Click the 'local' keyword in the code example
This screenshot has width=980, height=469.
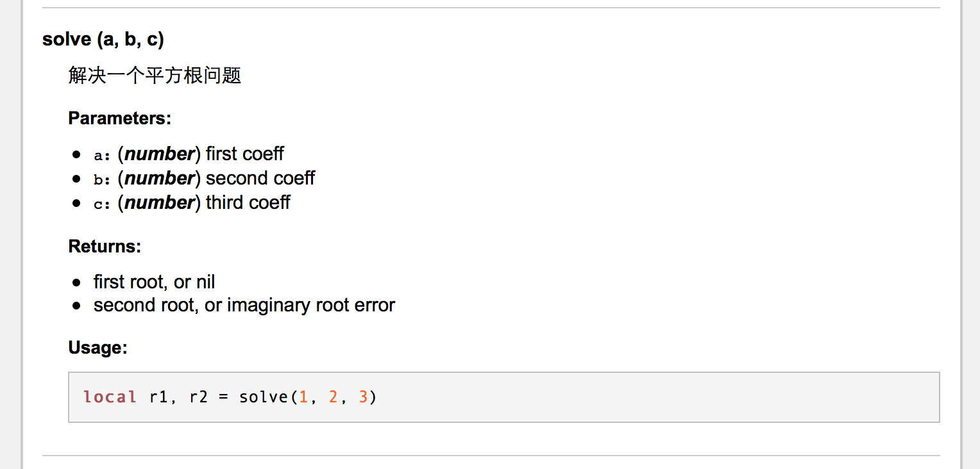[x=110, y=397]
